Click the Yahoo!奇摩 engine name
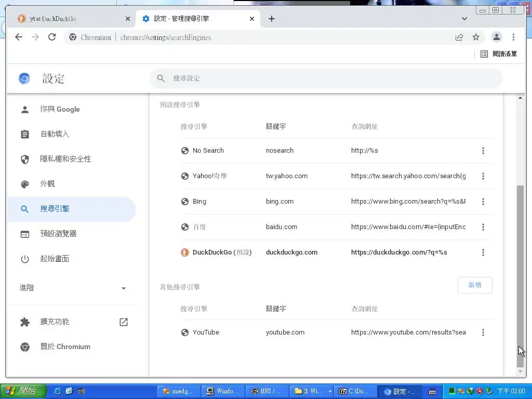The image size is (532, 399). (x=210, y=176)
